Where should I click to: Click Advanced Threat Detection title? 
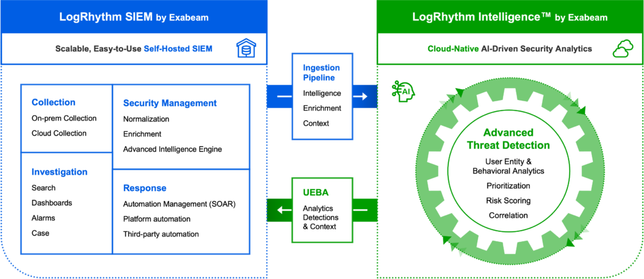[508, 139]
